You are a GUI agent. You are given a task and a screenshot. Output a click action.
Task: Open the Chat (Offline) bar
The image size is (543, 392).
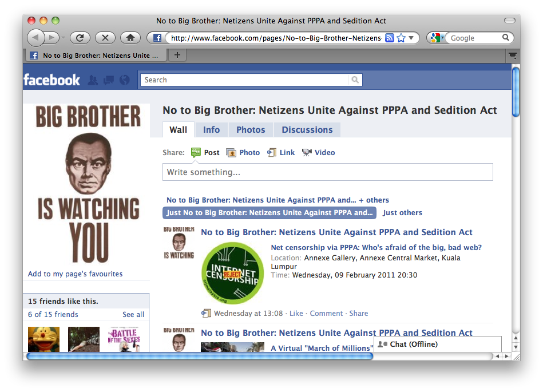tap(438, 344)
